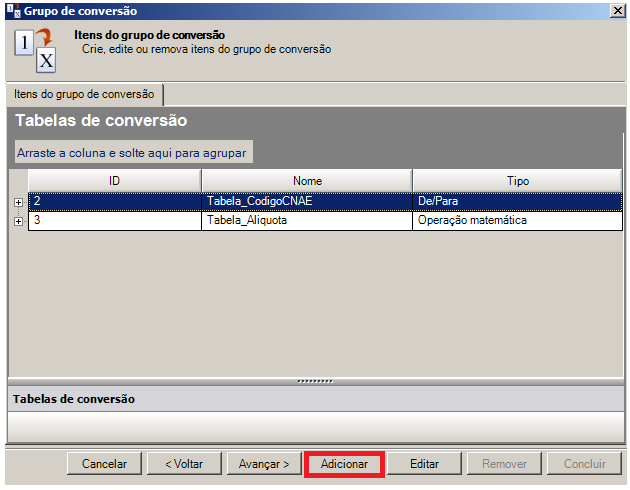Click the disabled Remover button
This screenshot has width=630, height=490.
click(504, 464)
